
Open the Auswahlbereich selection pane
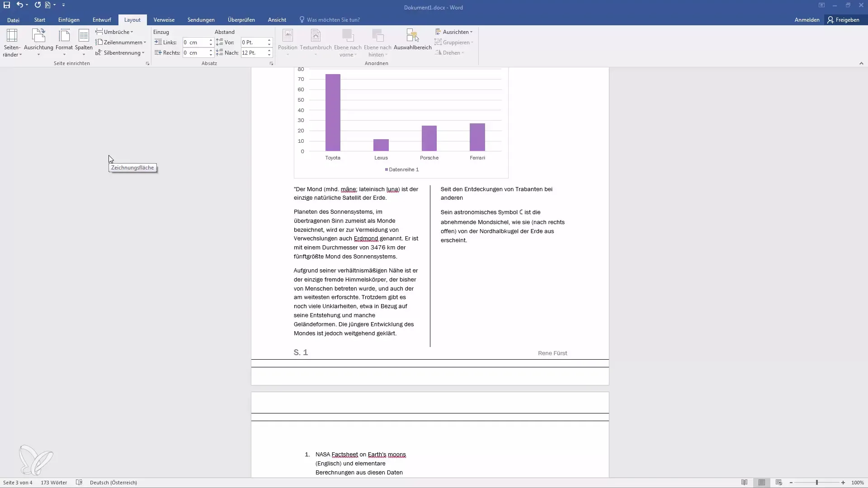tap(412, 40)
